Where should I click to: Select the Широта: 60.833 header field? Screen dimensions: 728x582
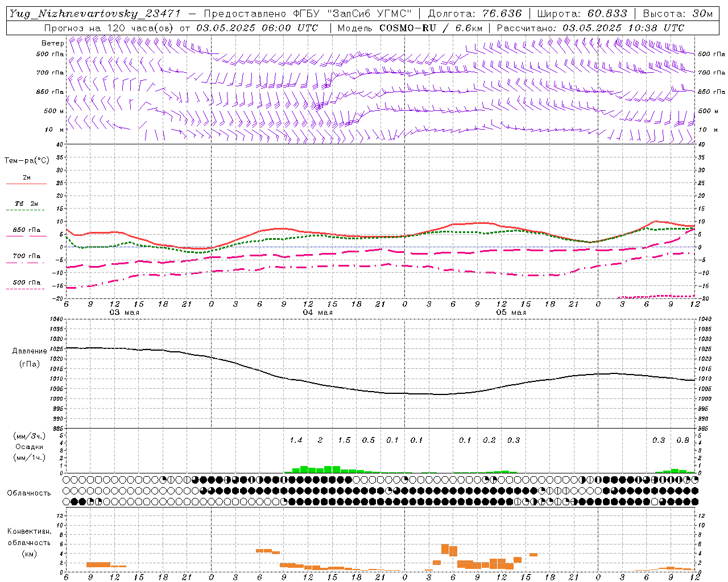582,14
